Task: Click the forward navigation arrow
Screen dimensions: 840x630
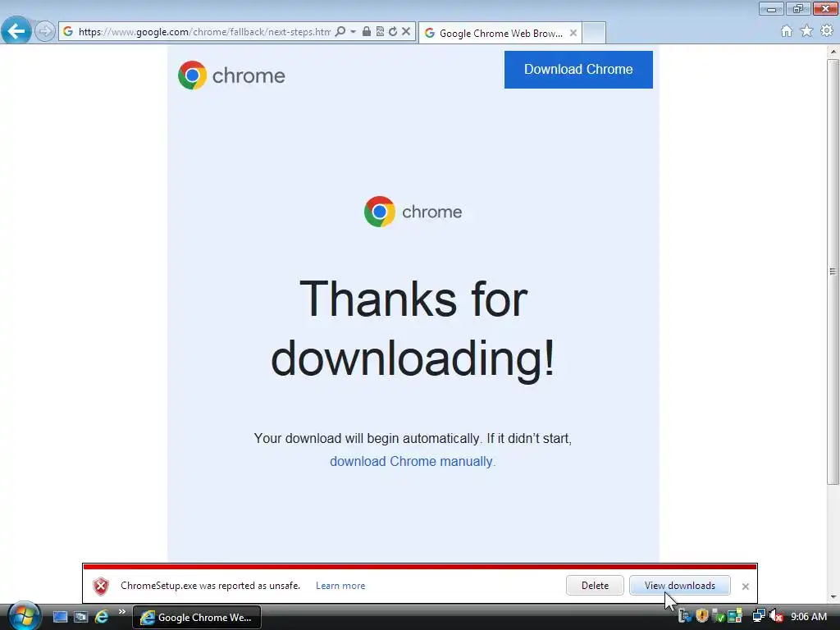Action: click(x=45, y=31)
